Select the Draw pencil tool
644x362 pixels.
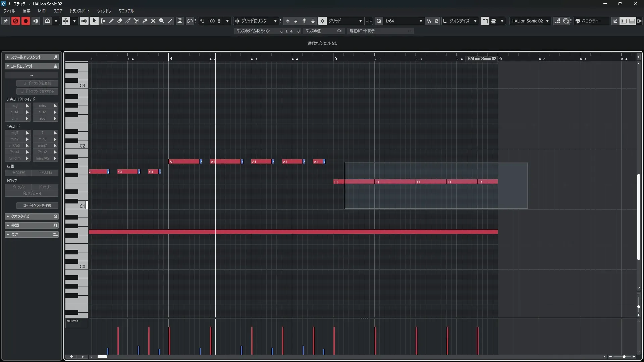point(111,21)
